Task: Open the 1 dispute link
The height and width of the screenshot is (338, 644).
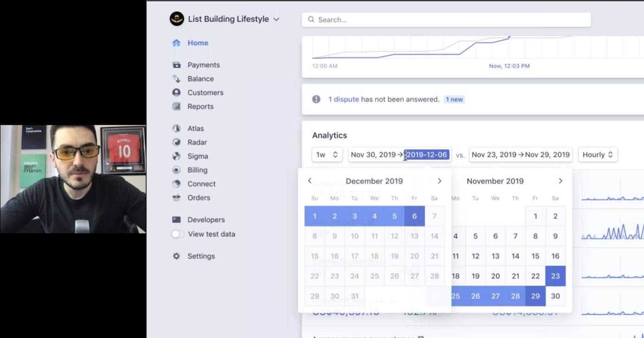Action: (343, 99)
